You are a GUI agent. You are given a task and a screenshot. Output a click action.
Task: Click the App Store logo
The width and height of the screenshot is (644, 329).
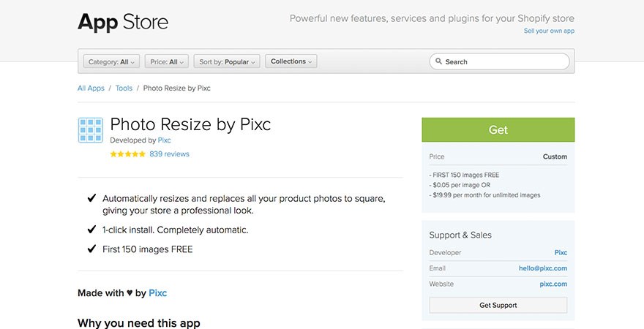[x=123, y=22]
